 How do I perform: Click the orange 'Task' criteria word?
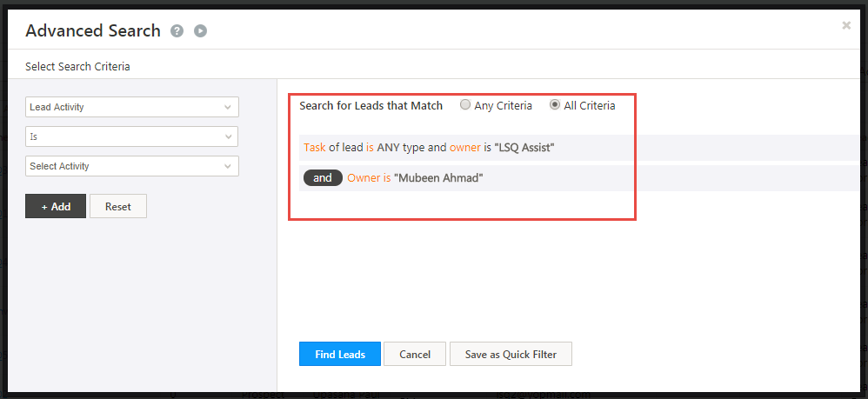click(314, 148)
